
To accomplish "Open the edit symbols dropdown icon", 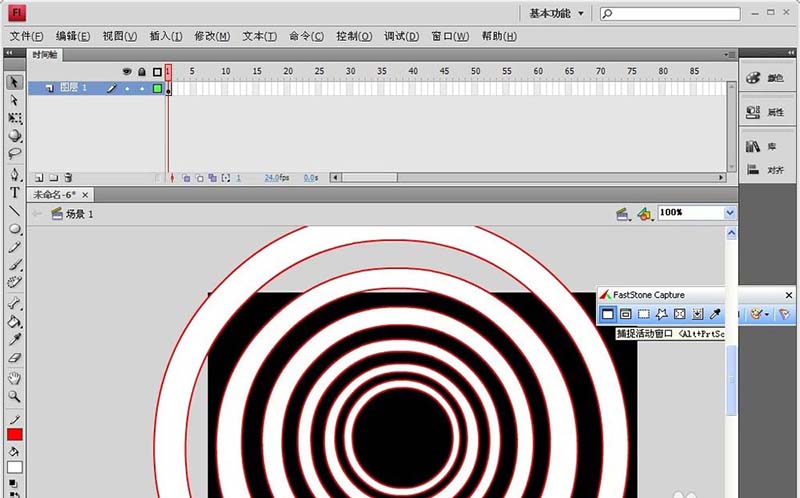I will tap(645, 214).
